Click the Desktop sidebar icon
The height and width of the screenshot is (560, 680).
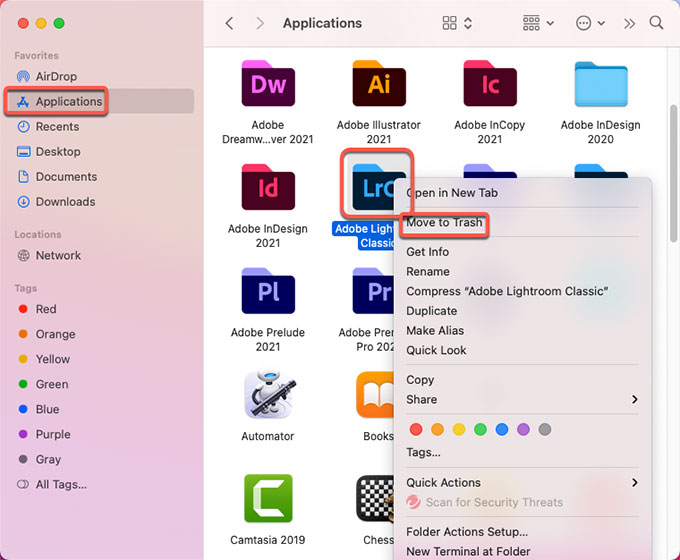[23, 152]
